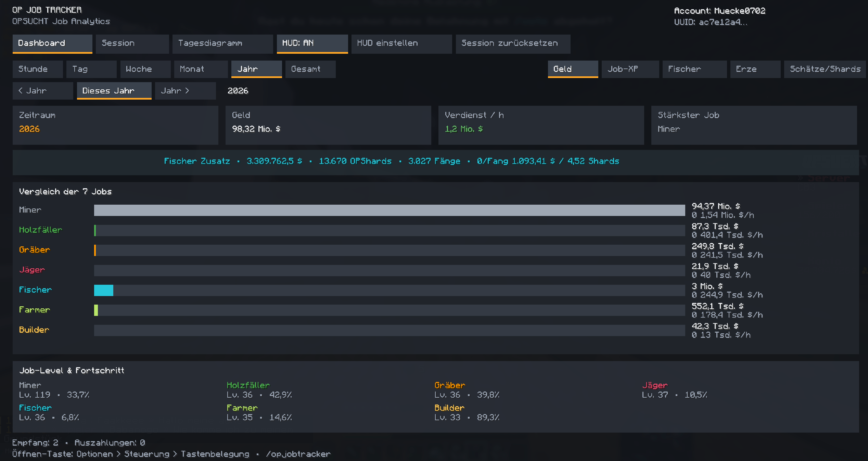Click Holzfäller Lv. 36 progress entry

coord(259,390)
